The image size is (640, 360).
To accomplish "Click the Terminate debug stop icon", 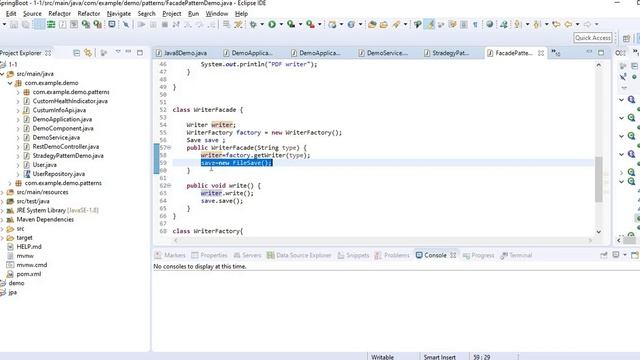I will [164, 25].
